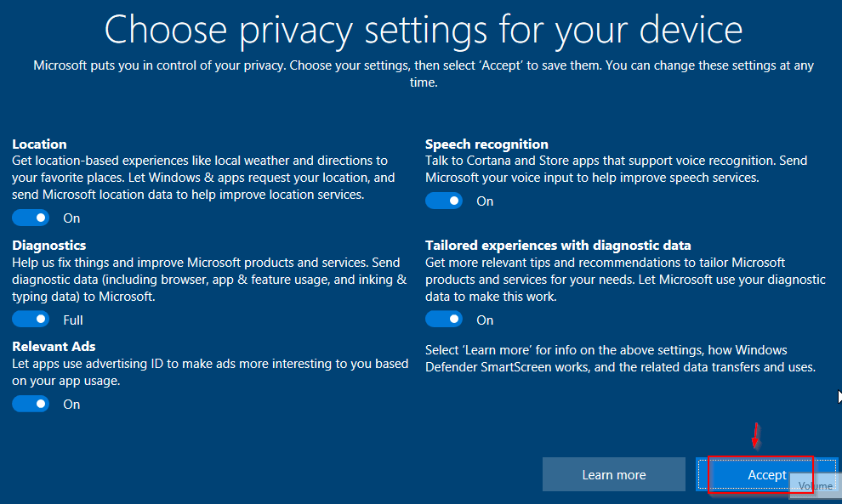This screenshot has width=842, height=504.
Task: Click the 'On' label beside Speech recognition switch
Action: [485, 201]
